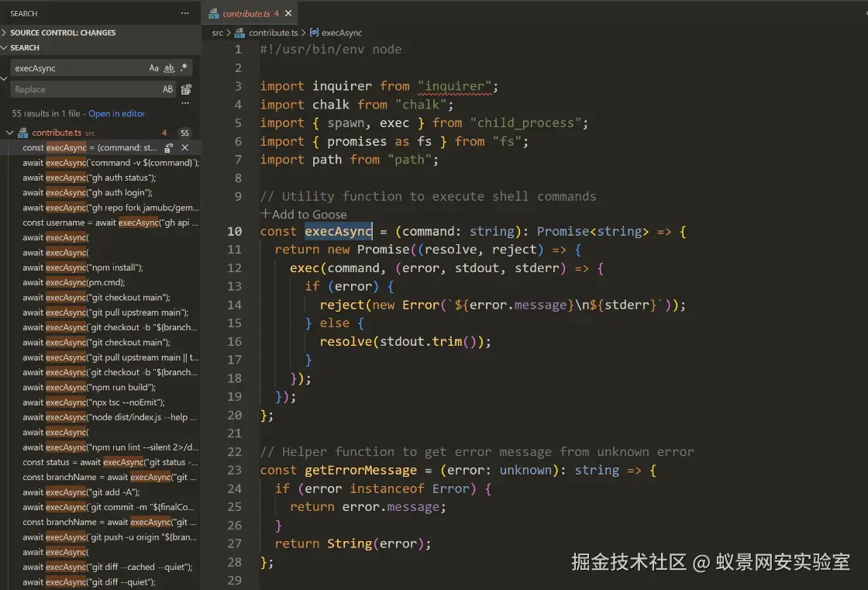Image resolution: width=868 pixels, height=590 pixels.
Task: Click 'resolve(stdout.trim());' on line 16
Action: coord(405,341)
